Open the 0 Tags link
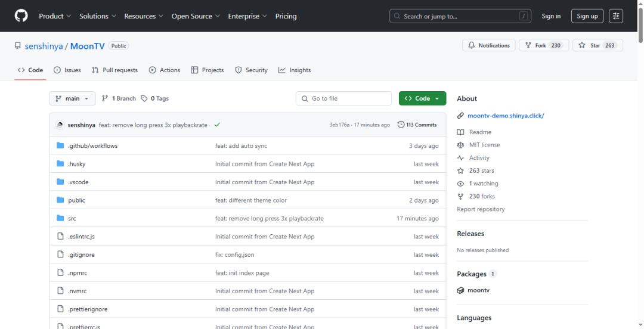Viewport: 644px width, 329px height. click(x=155, y=98)
